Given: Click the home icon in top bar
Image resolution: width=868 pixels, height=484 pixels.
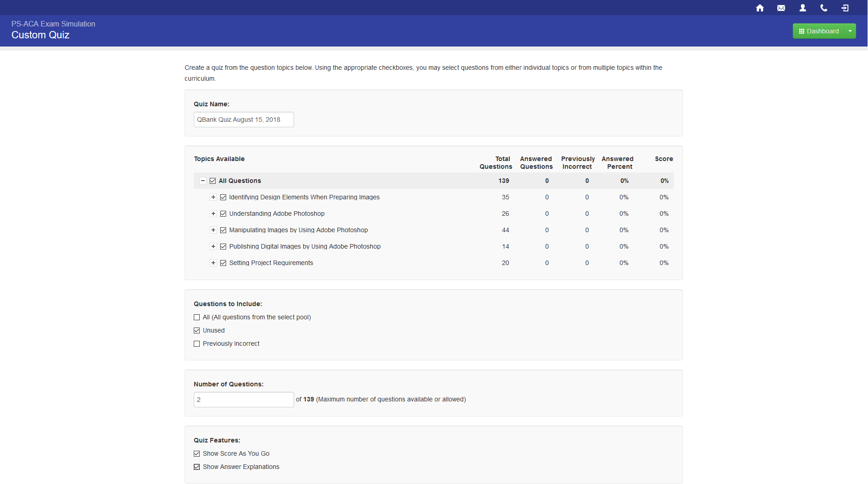Looking at the screenshot, I should (x=759, y=8).
